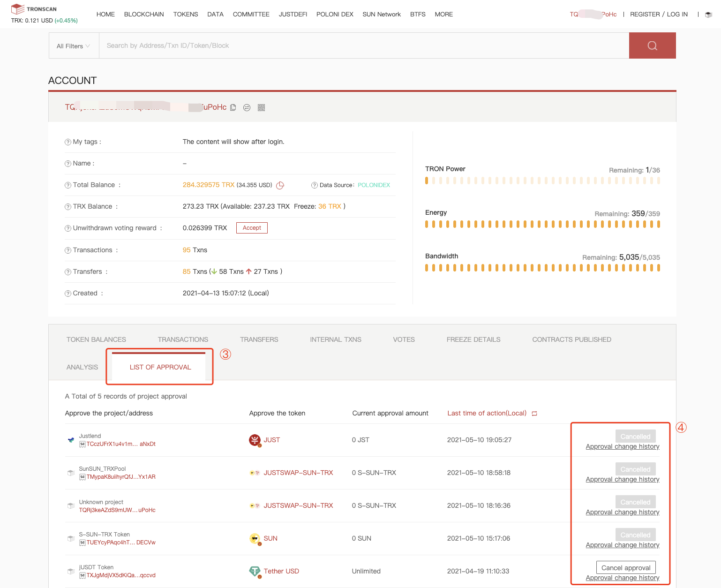Open the POLONI DEX menu
Image resolution: width=721 pixels, height=588 pixels.
click(x=335, y=15)
